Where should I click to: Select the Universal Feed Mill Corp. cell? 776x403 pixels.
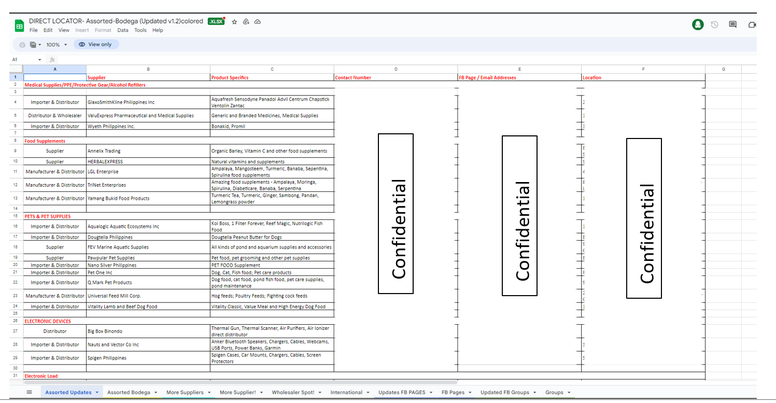[148, 296]
